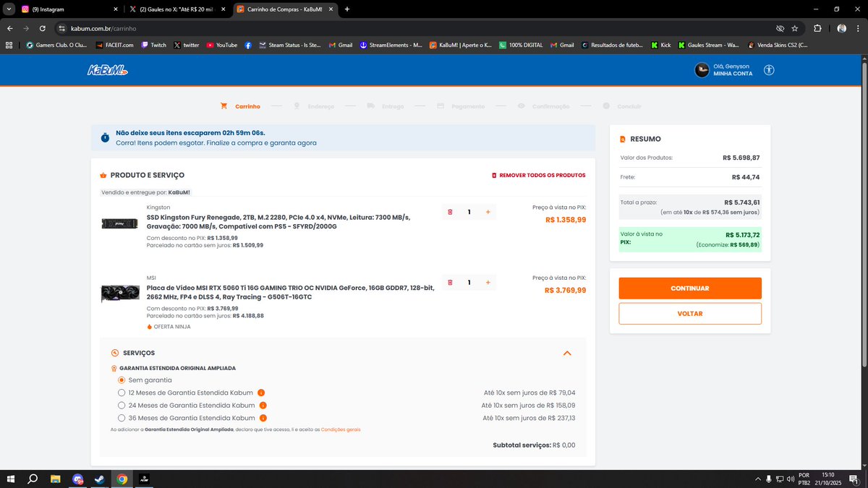
Task: Open Steam Status bookmark
Action: pyautogui.click(x=289, y=45)
